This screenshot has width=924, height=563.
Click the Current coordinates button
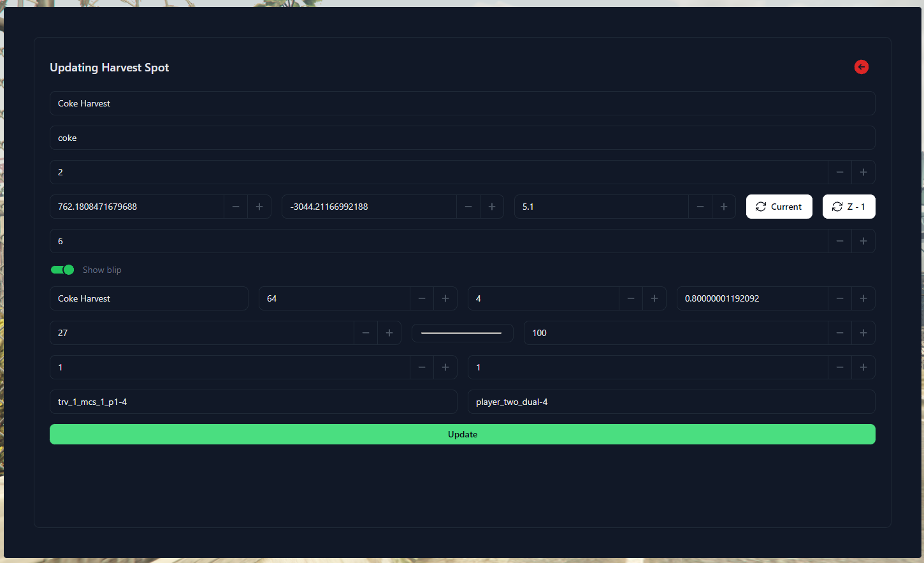click(x=779, y=206)
